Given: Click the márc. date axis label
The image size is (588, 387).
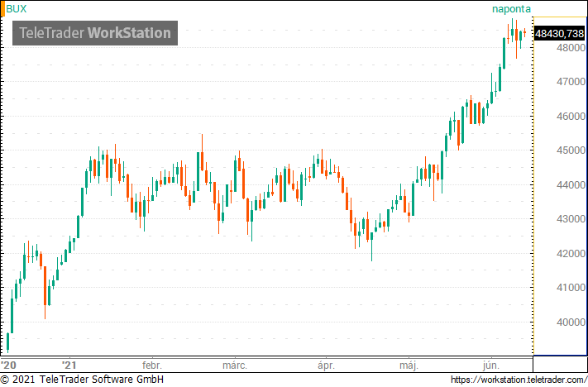Looking at the screenshot, I should (235, 365).
